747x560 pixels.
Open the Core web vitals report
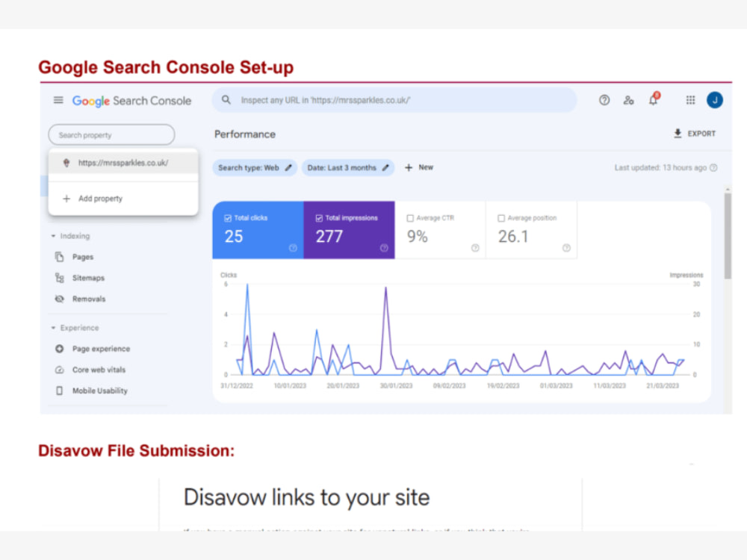99,370
